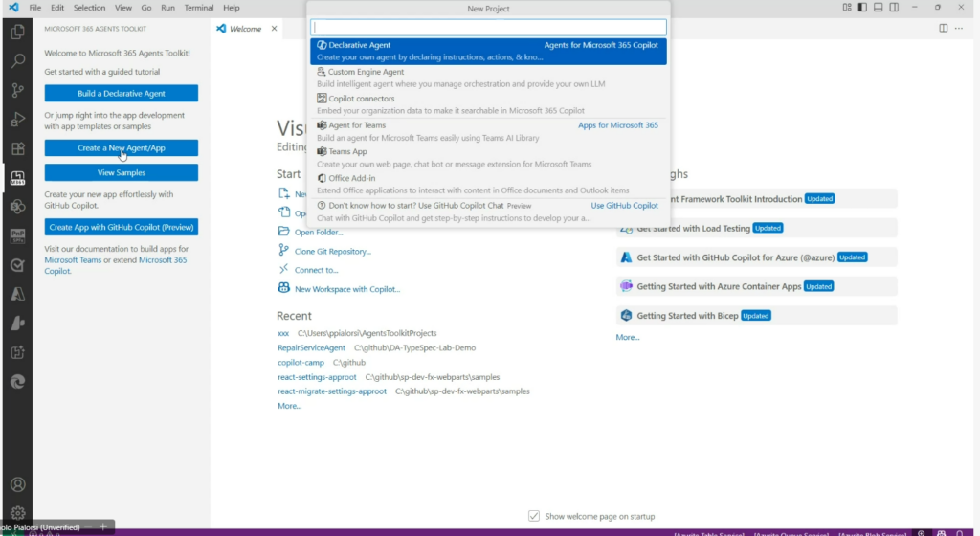Screen dimensions: 980x536
Task: Click the View Samples button
Action: click(122, 172)
